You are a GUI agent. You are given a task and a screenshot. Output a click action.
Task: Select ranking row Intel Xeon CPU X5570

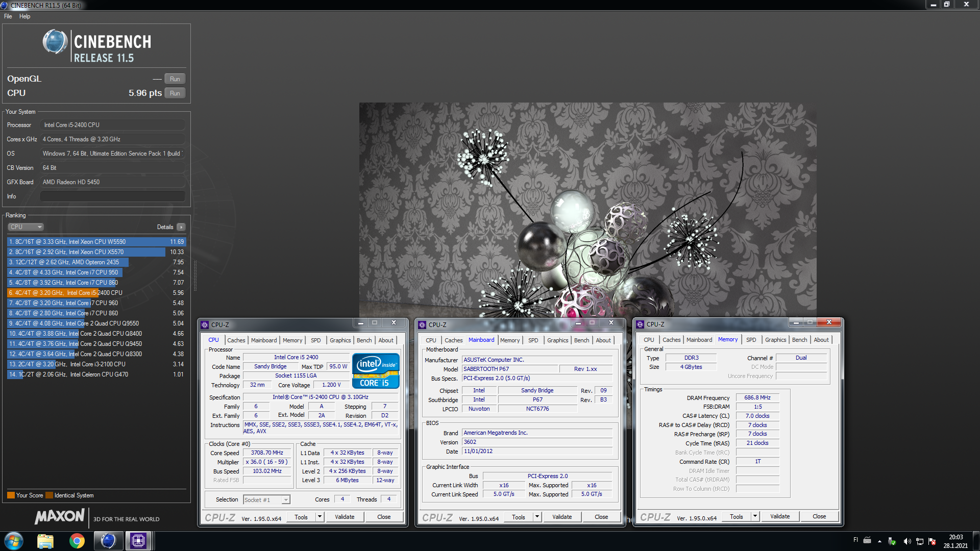pos(96,252)
